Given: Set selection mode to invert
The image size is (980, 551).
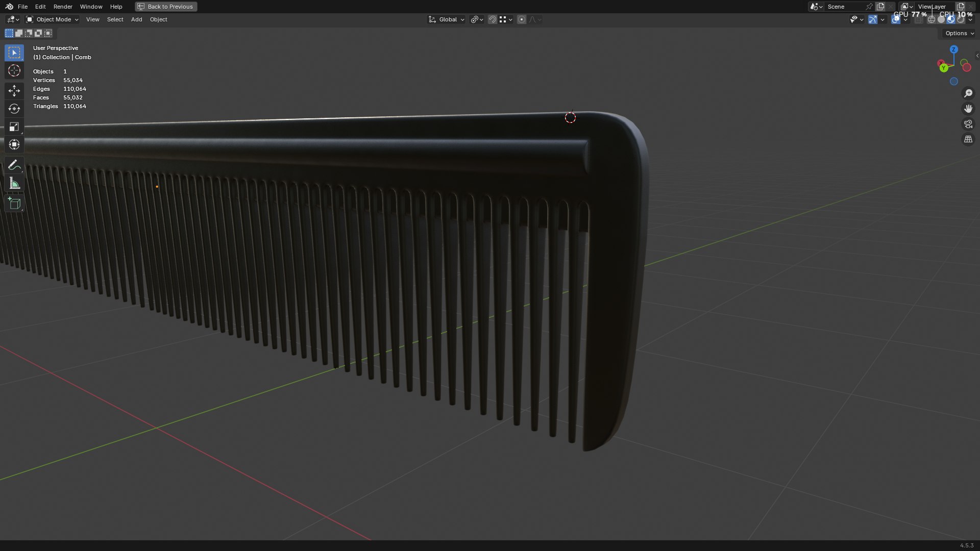Looking at the screenshot, I should (38, 33).
